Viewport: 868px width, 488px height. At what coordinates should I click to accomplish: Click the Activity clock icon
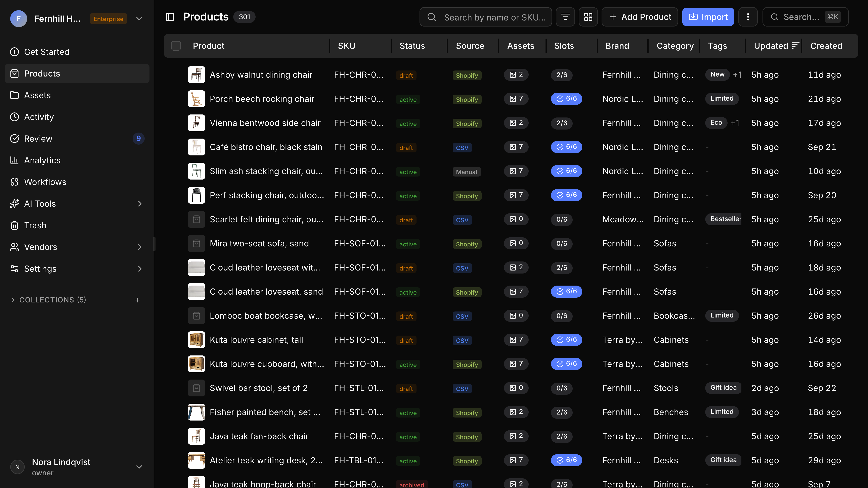click(14, 117)
